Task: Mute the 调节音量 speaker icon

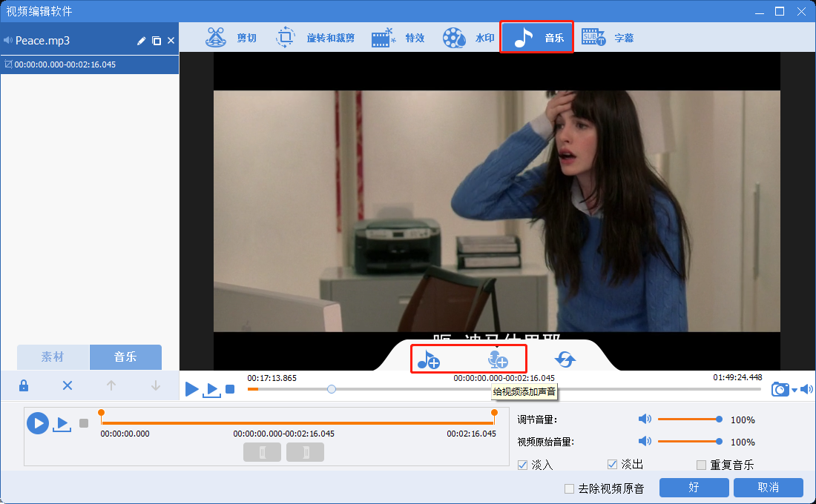Action: tap(645, 420)
